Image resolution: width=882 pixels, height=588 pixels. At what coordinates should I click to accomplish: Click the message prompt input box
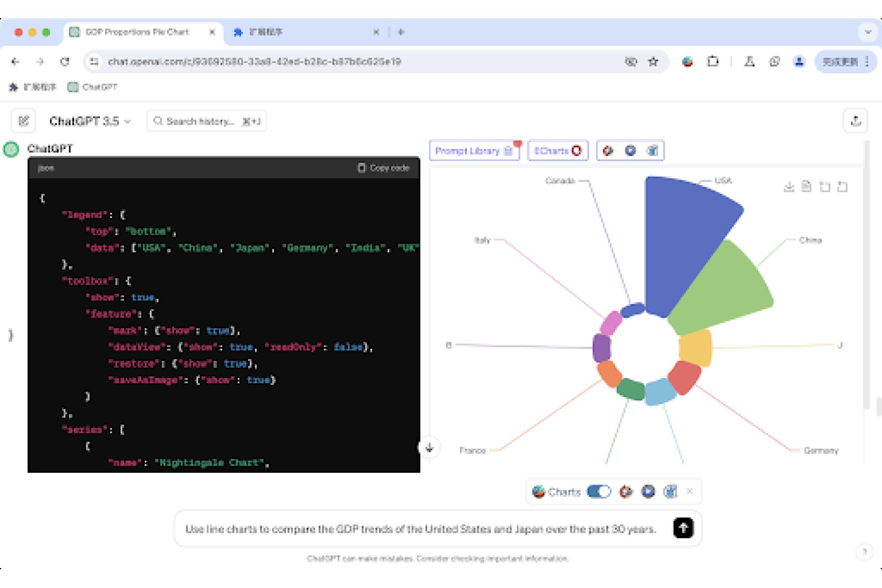420,529
